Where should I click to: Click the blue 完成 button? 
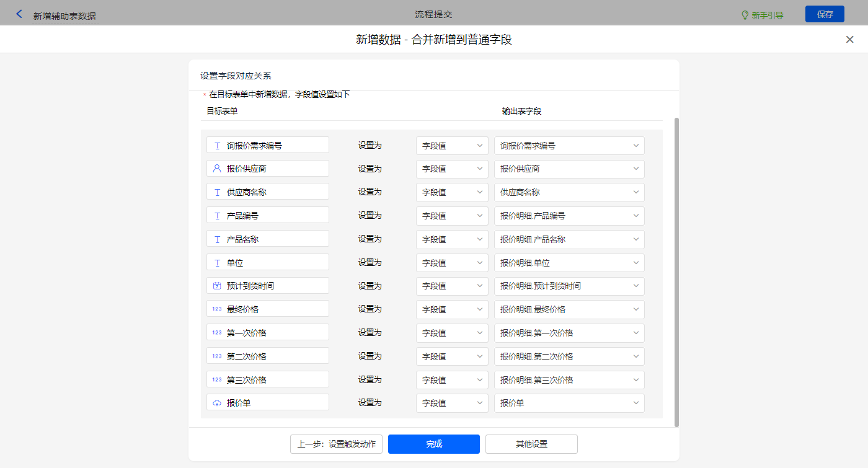point(433,444)
